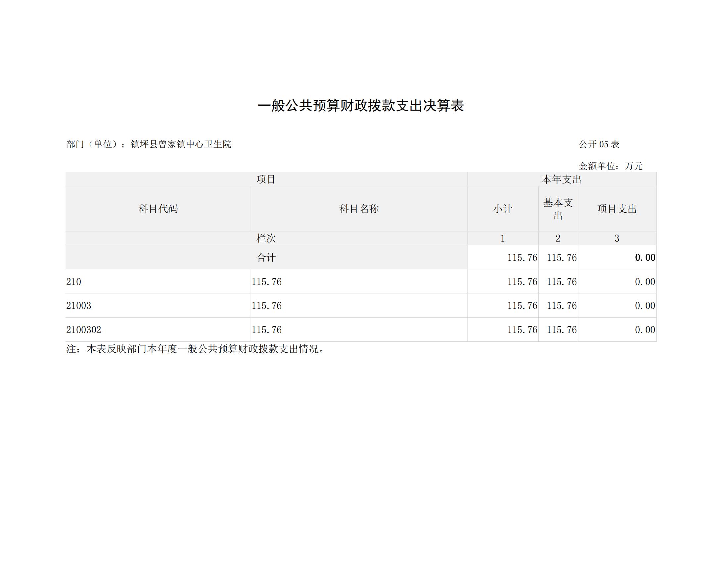Click 项目支出 value in row 21003
The image size is (728, 563).
click(645, 306)
